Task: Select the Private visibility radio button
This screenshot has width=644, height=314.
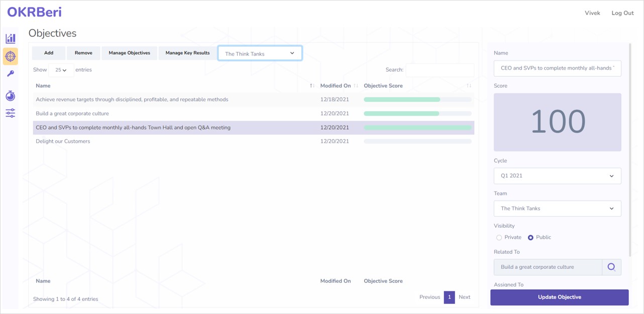Action: (499, 238)
